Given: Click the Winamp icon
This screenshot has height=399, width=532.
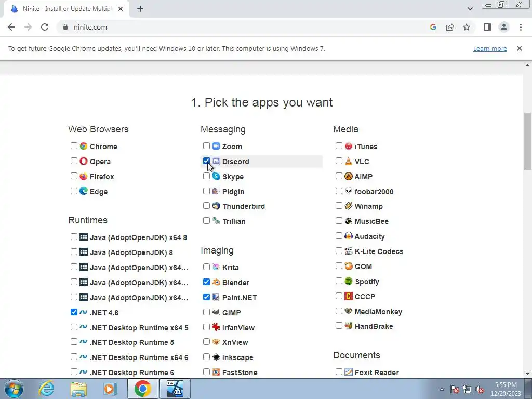Looking at the screenshot, I should (x=349, y=206).
